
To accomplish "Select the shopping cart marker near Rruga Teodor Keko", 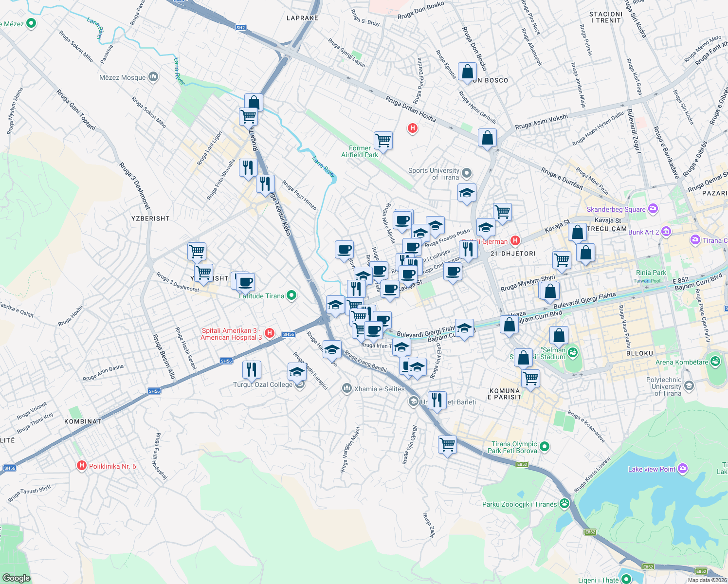I will pyautogui.click(x=249, y=117).
